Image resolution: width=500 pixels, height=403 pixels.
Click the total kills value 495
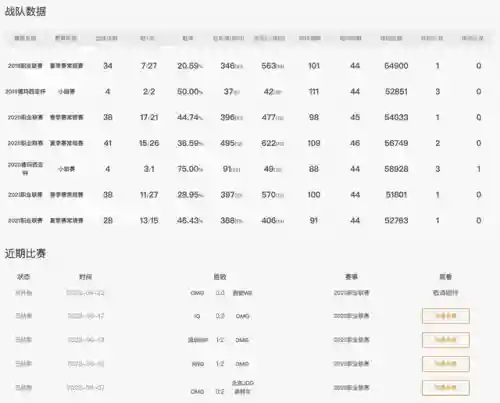pos(228,143)
